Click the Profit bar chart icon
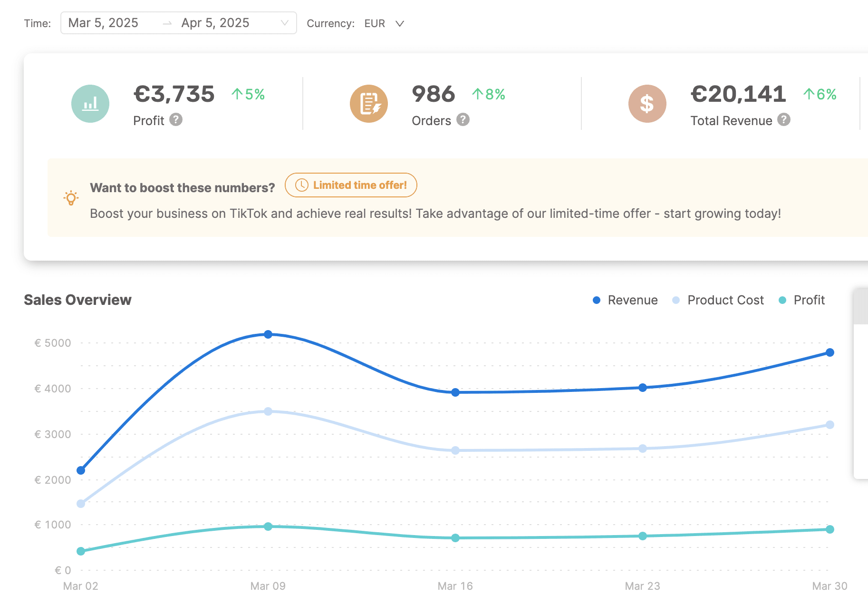 coord(90,104)
